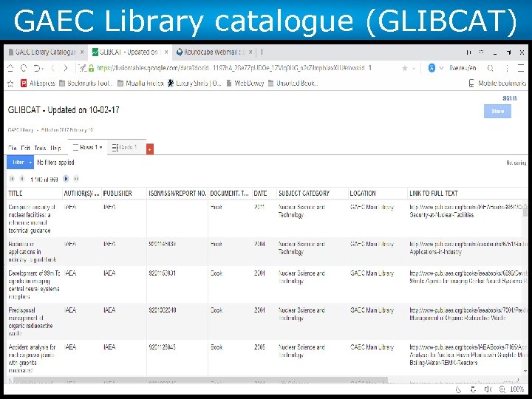Open the WebDewey bookmark
Screen dimensions: 532x399
pos(245,83)
